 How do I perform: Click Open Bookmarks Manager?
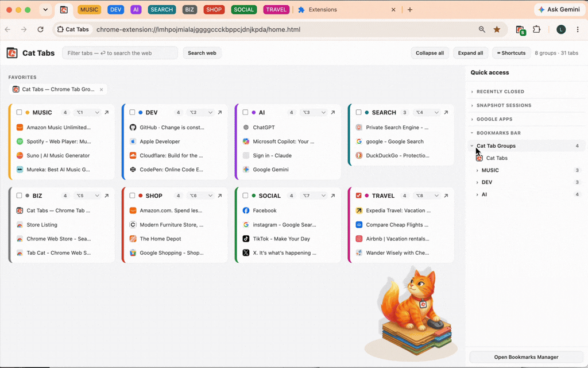click(x=526, y=357)
